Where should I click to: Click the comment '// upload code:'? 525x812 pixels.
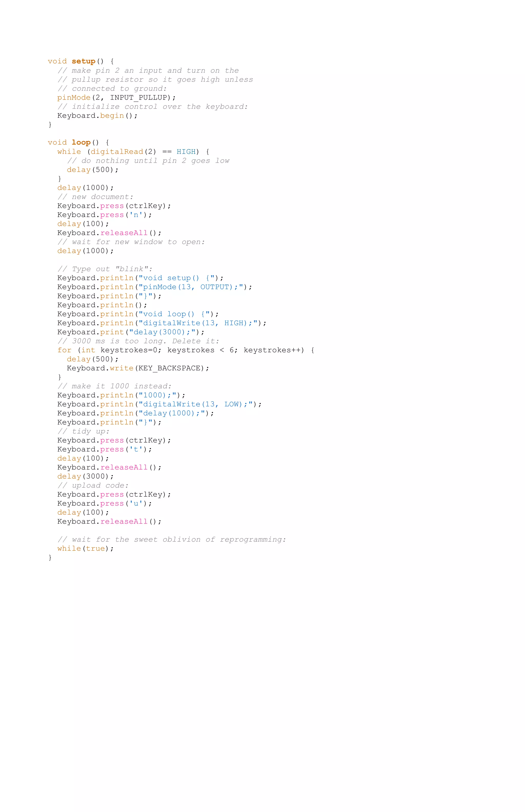[x=93, y=485]
